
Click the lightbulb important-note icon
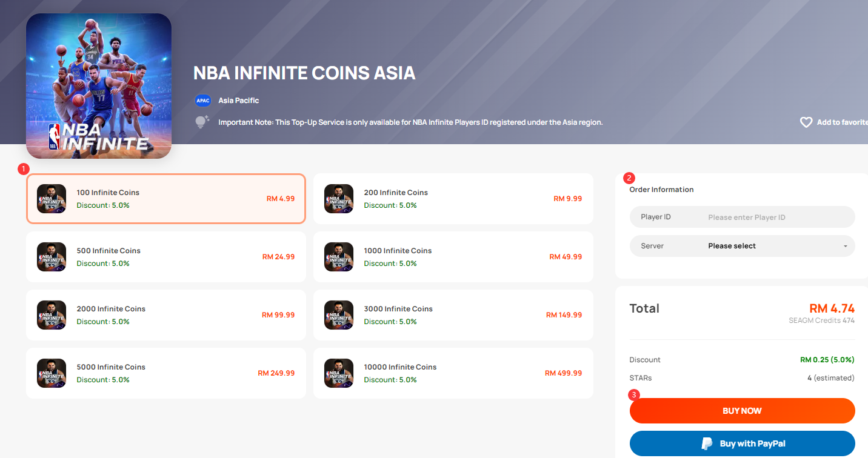click(x=202, y=122)
